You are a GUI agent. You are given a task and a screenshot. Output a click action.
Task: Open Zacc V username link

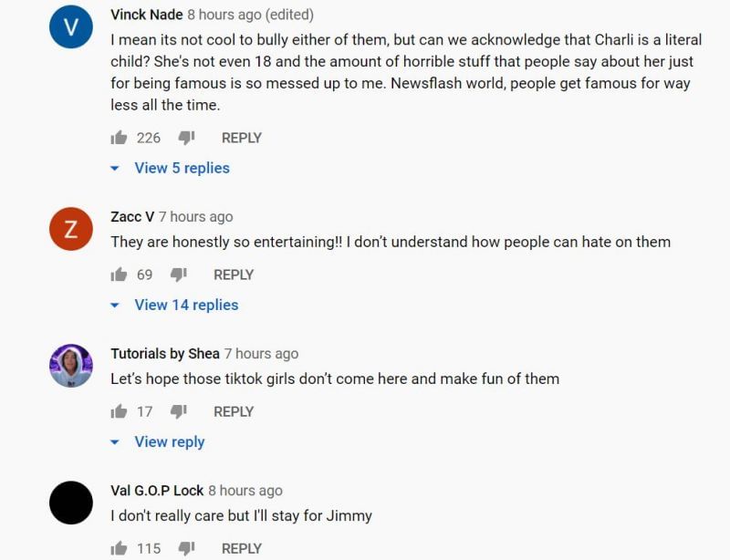tap(132, 217)
